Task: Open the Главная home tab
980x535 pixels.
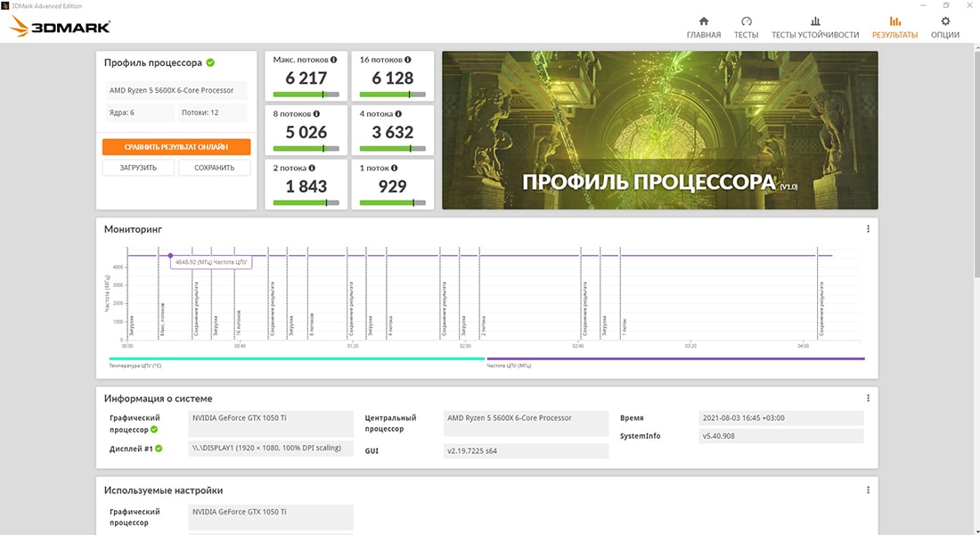Action: click(704, 27)
